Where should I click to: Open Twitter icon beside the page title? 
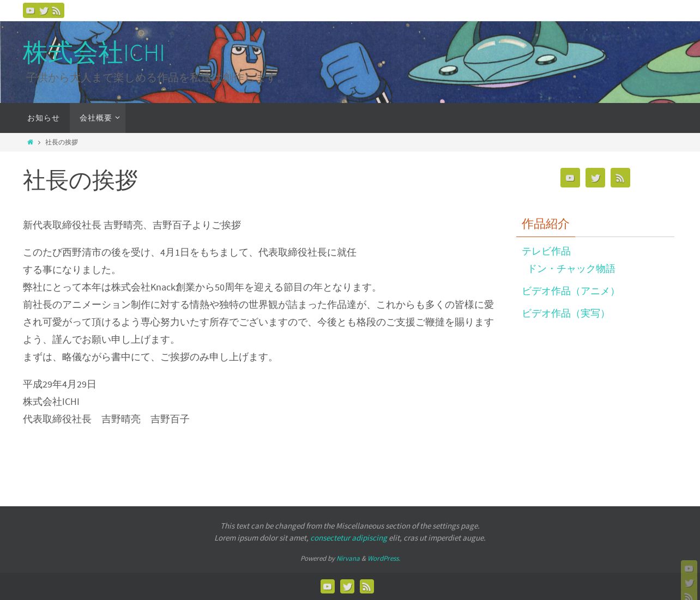pyautogui.click(x=595, y=178)
